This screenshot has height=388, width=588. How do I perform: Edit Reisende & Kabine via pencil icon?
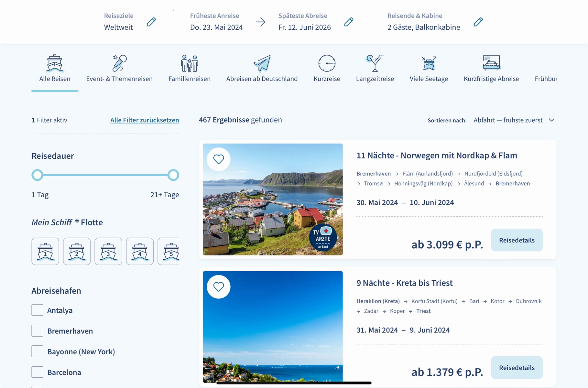[478, 22]
